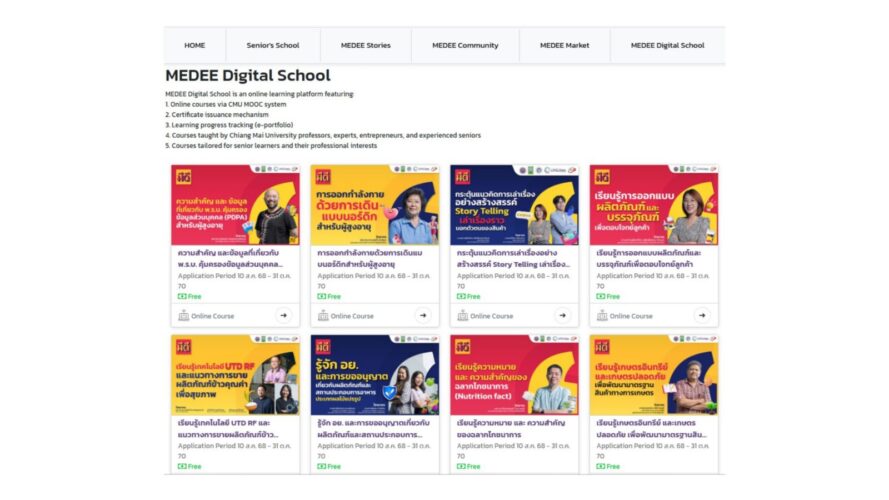
Task: Open the PDPA course arrow button
Action: coord(283,316)
